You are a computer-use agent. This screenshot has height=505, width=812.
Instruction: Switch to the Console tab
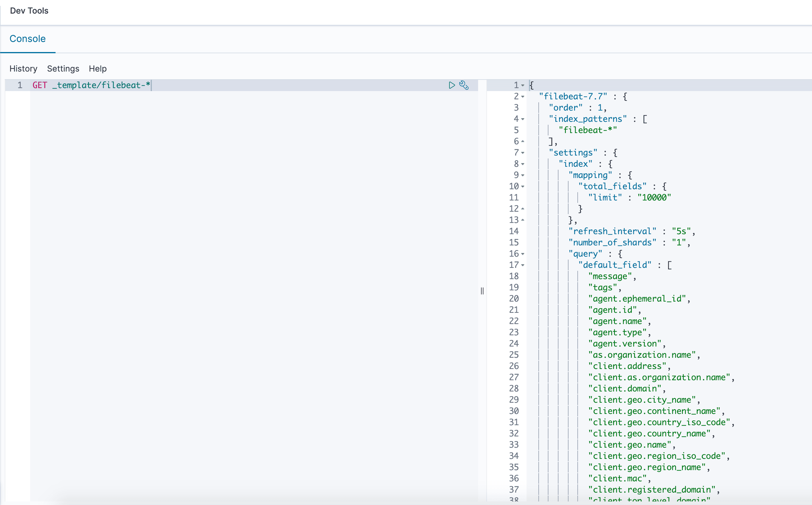pyautogui.click(x=27, y=39)
